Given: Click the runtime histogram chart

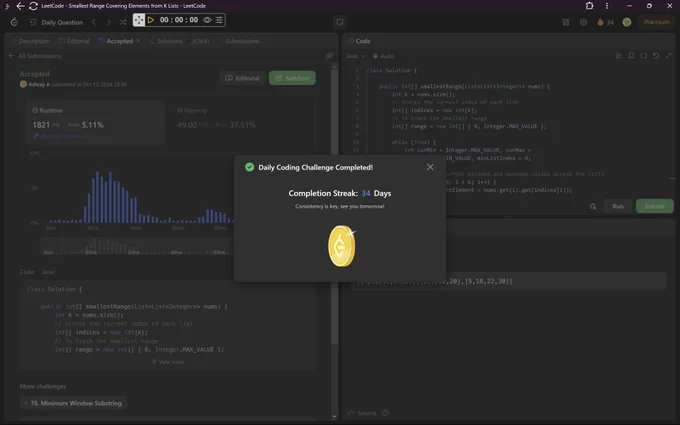Looking at the screenshot, I should pyautogui.click(x=138, y=191).
